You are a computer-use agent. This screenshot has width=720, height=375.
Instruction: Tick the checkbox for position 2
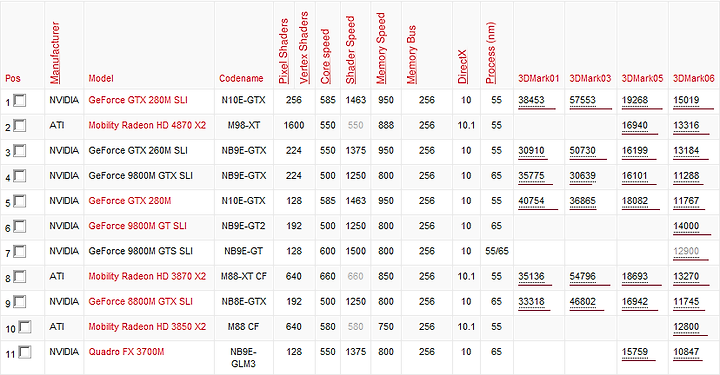[x=20, y=125]
